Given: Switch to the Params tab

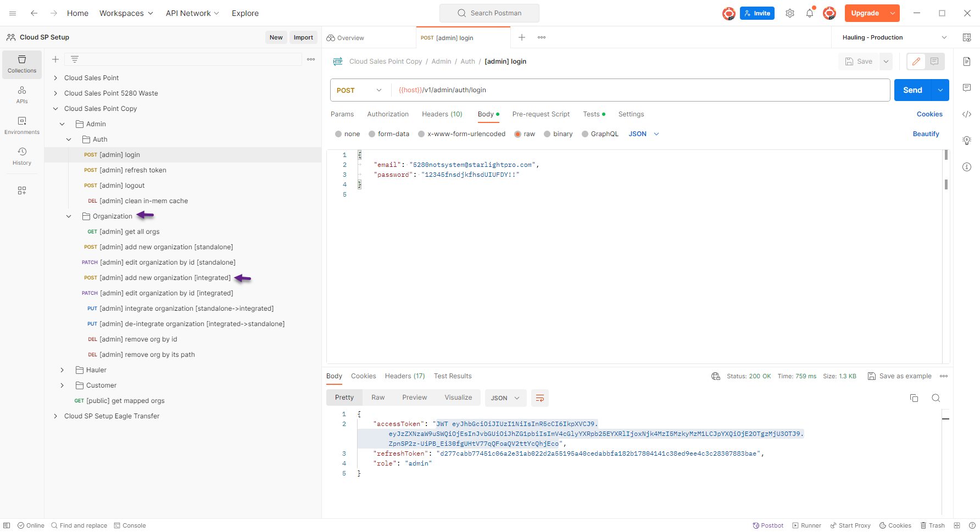Looking at the screenshot, I should [x=342, y=114].
